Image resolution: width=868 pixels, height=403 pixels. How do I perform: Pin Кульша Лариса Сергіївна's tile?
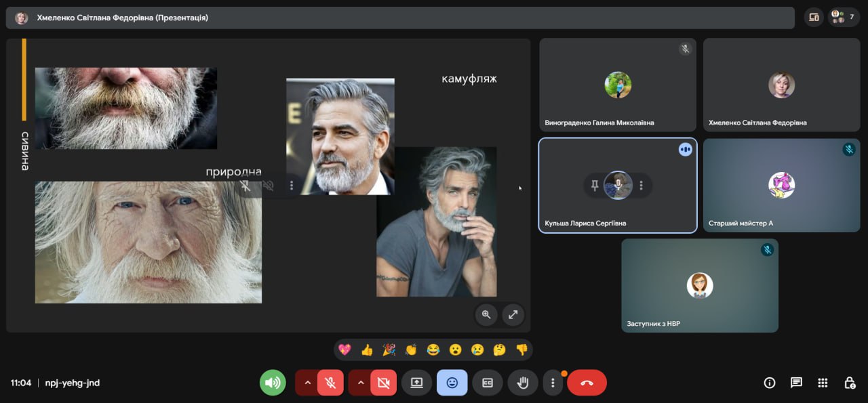(x=595, y=186)
